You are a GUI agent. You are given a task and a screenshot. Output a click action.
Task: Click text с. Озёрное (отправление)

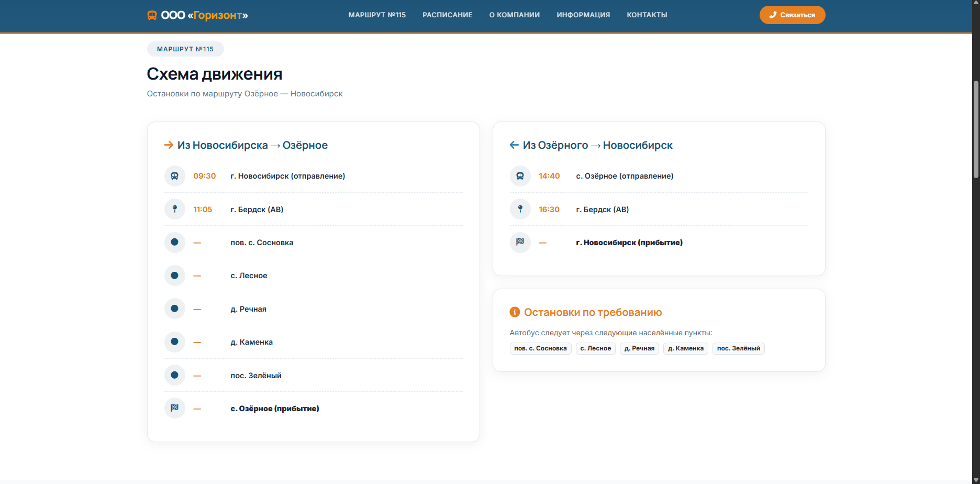tap(625, 176)
